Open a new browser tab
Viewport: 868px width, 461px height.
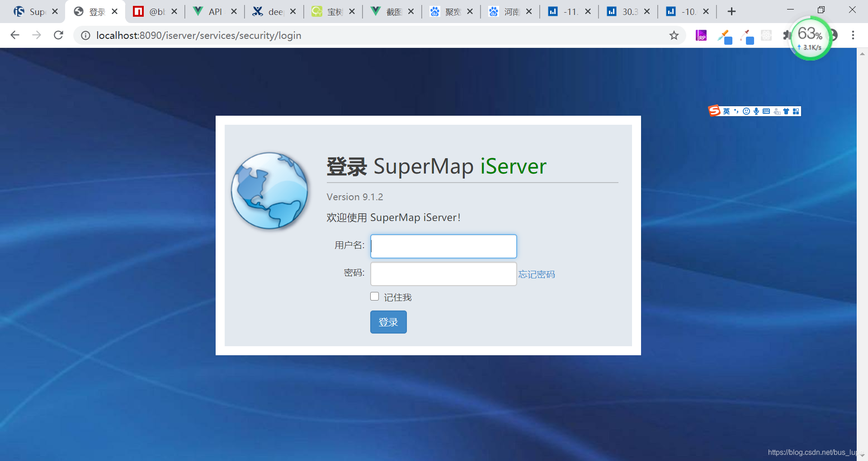[731, 11]
